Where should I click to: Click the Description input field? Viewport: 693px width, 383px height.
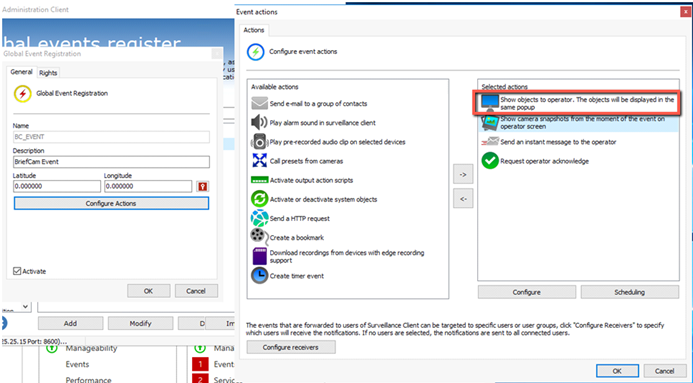111,162
